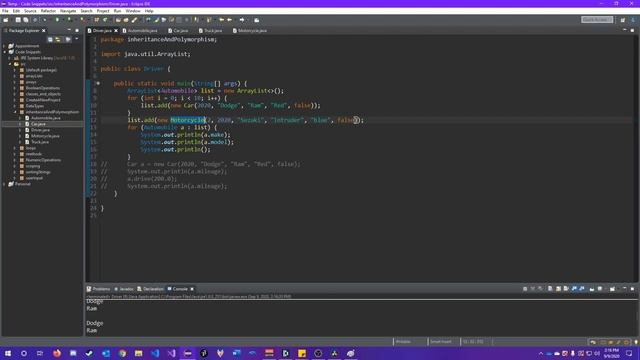Click Collapse All in Package Explorer
640x360 pixels.
pos(50,39)
